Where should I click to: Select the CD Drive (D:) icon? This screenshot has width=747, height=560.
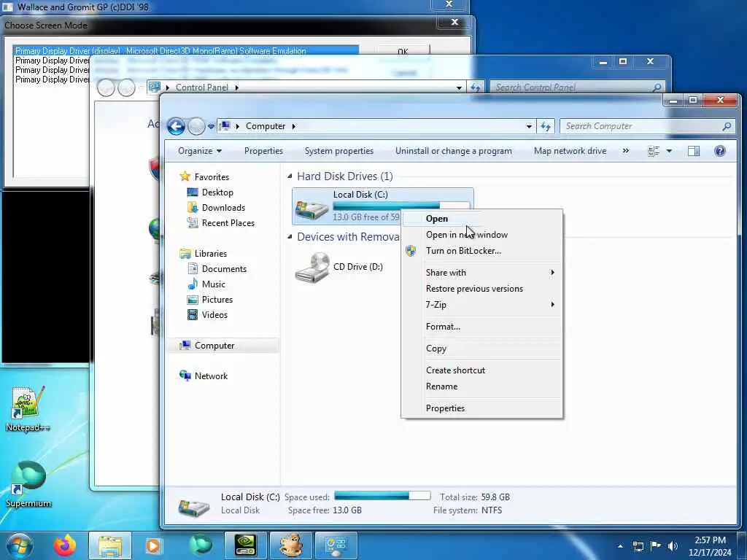tap(312, 267)
